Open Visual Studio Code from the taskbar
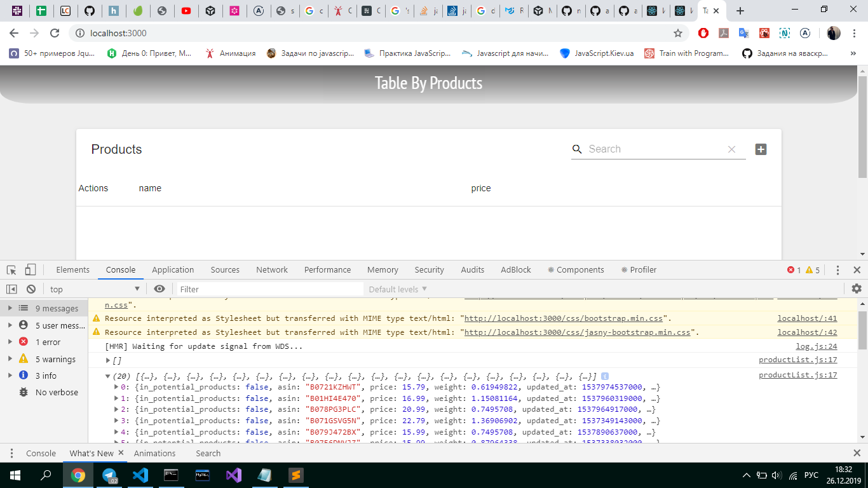 [x=140, y=475]
